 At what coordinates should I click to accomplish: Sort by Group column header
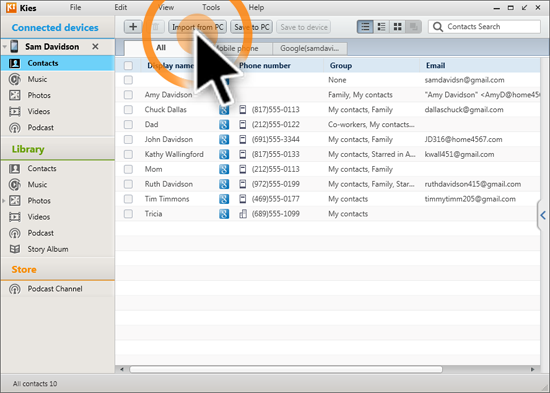pos(341,66)
